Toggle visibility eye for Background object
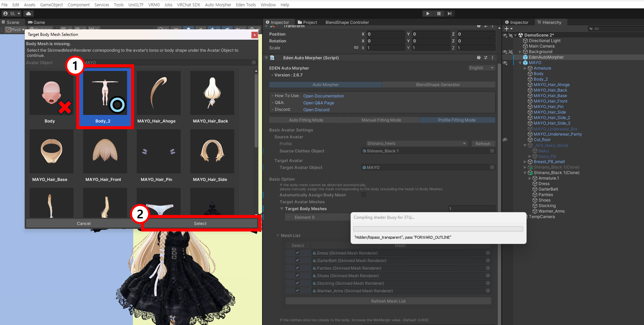 (505, 52)
